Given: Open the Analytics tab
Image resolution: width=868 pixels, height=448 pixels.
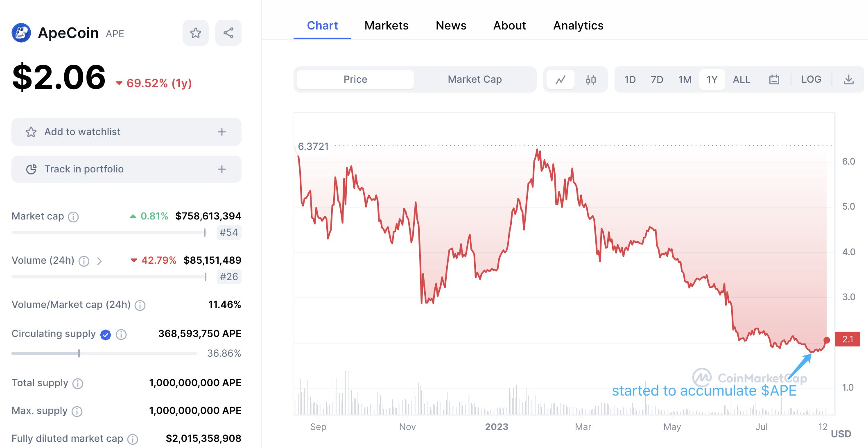Looking at the screenshot, I should [x=578, y=25].
